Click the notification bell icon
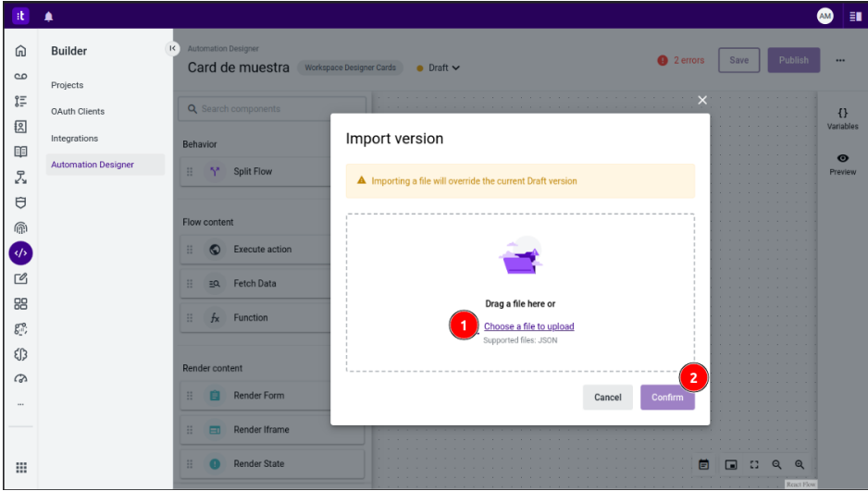Screen dimensions: 868x491 (48, 17)
